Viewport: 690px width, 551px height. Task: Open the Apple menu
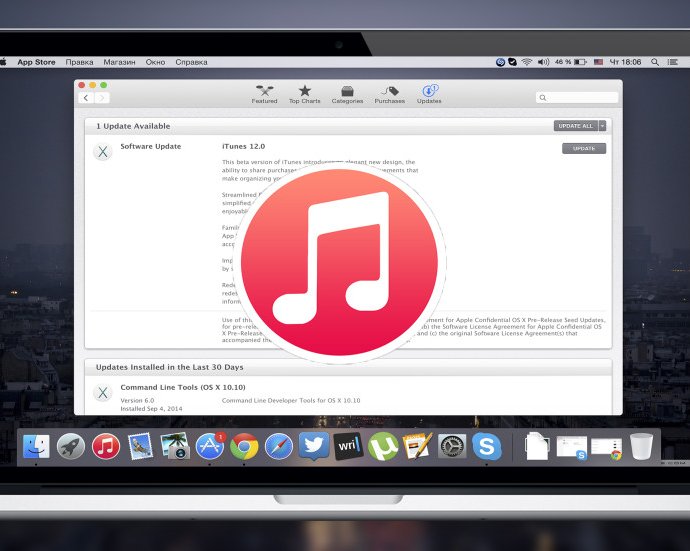[x=3, y=62]
